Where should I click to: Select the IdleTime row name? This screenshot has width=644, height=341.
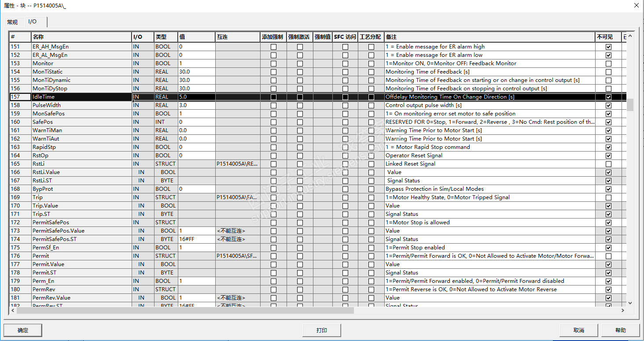(81, 97)
